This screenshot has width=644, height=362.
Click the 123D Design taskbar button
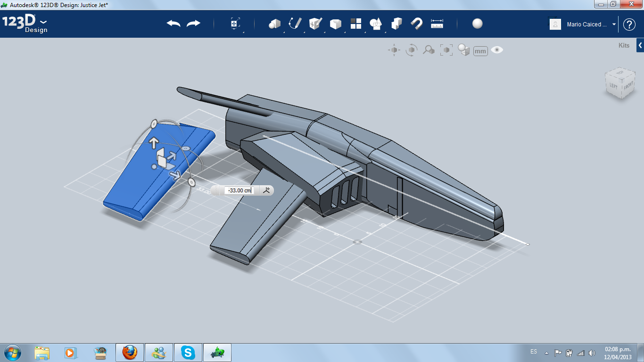(x=217, y=353)
